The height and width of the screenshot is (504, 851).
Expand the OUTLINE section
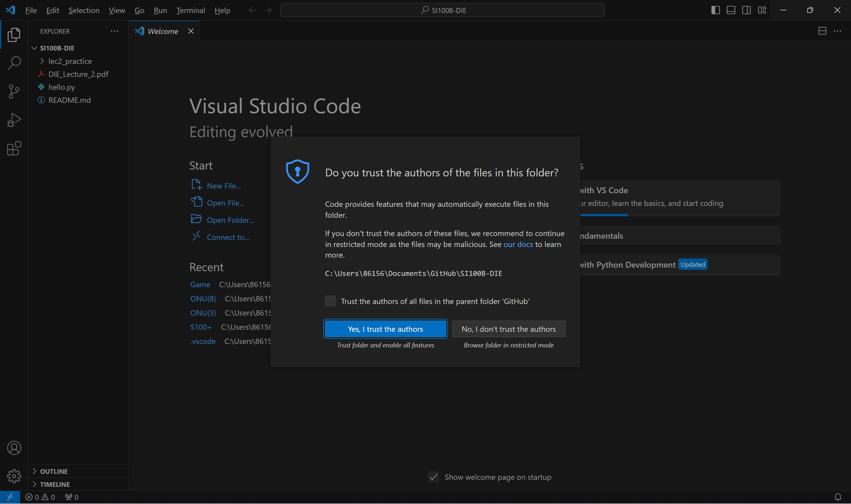[x=78, y=472]
